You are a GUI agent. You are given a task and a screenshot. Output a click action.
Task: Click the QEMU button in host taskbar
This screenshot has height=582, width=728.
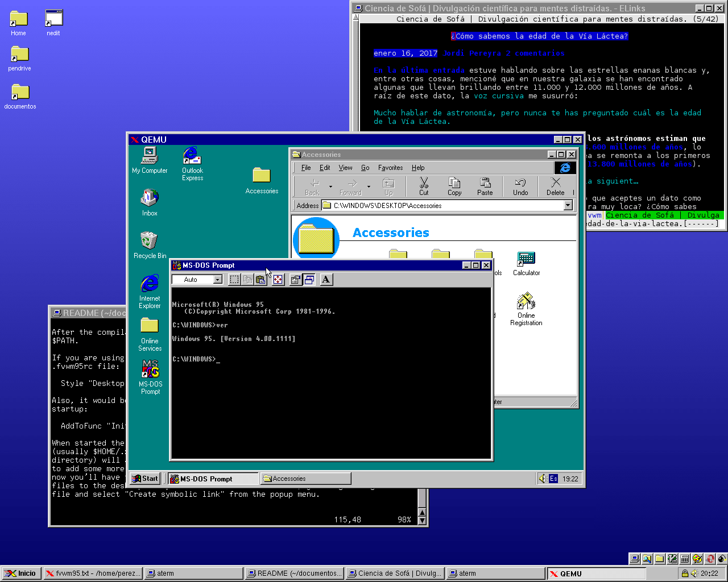pos(597,573)
